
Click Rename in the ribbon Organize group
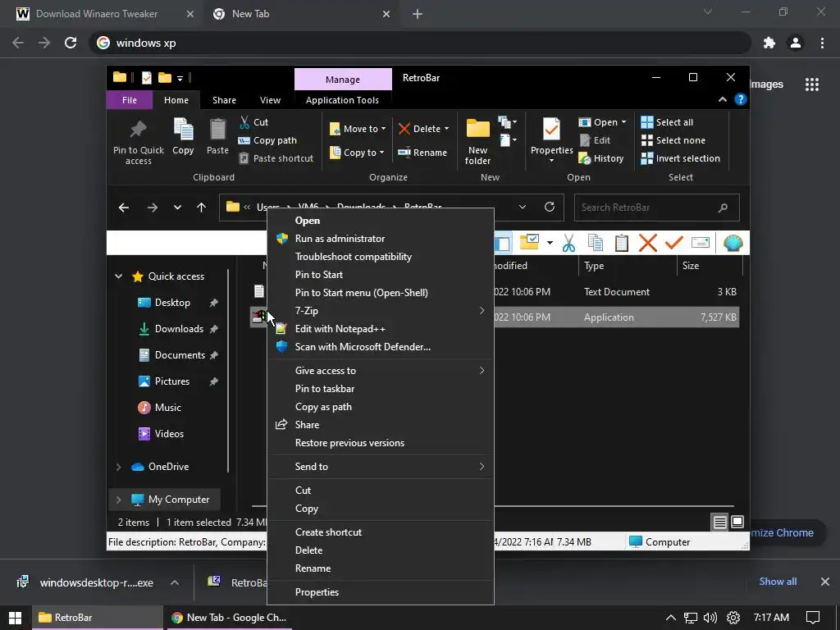point(422,153)
